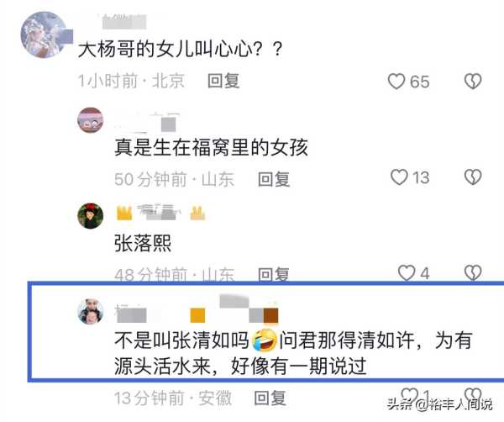This screenshot has height=422, width=504.
Task: Like the 张落熙 comment
Action: tap(407, 273)
